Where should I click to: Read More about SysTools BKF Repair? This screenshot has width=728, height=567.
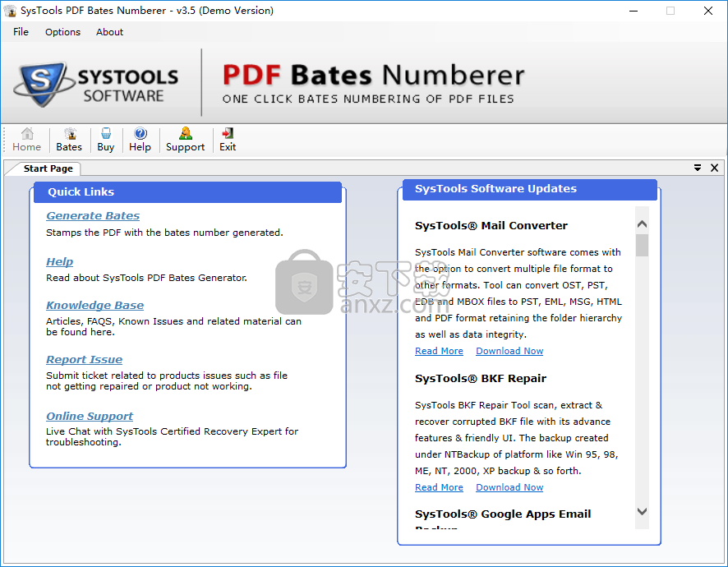pyautogui.click(x=439, y=487)
